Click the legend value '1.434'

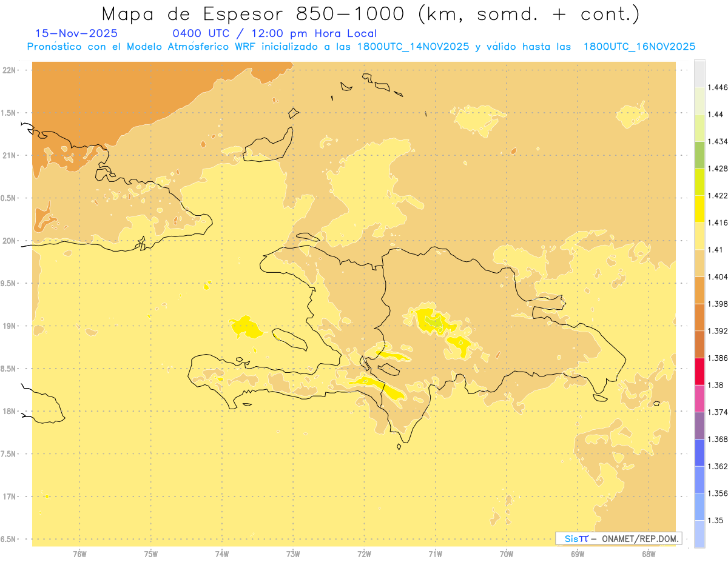pyautogui.click(x=717, y=141)
